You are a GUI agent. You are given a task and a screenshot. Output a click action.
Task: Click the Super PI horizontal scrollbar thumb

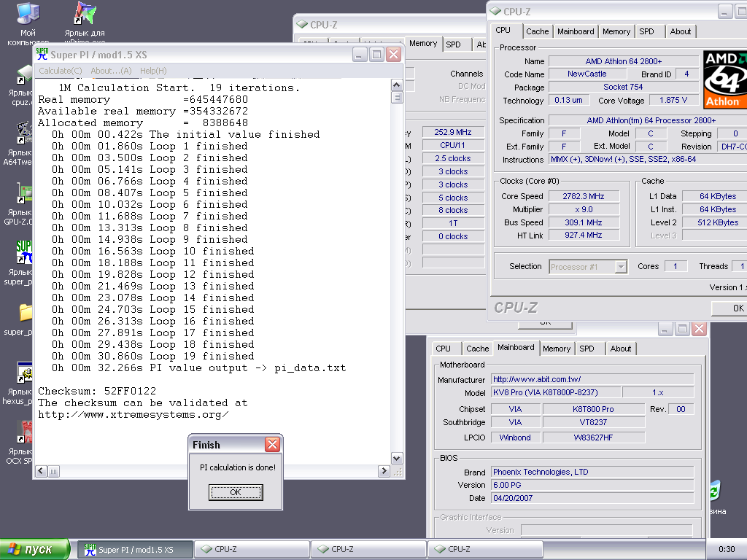(53, 471)
